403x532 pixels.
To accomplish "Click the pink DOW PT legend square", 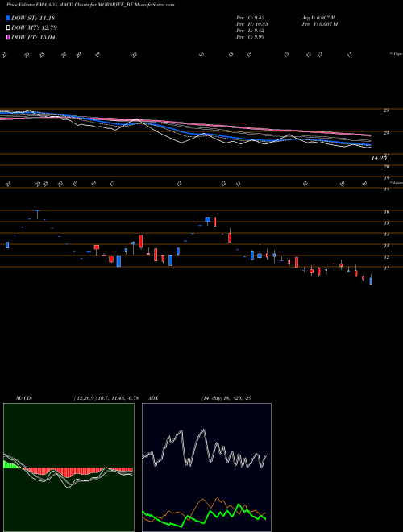I will [x=8, y=37].
